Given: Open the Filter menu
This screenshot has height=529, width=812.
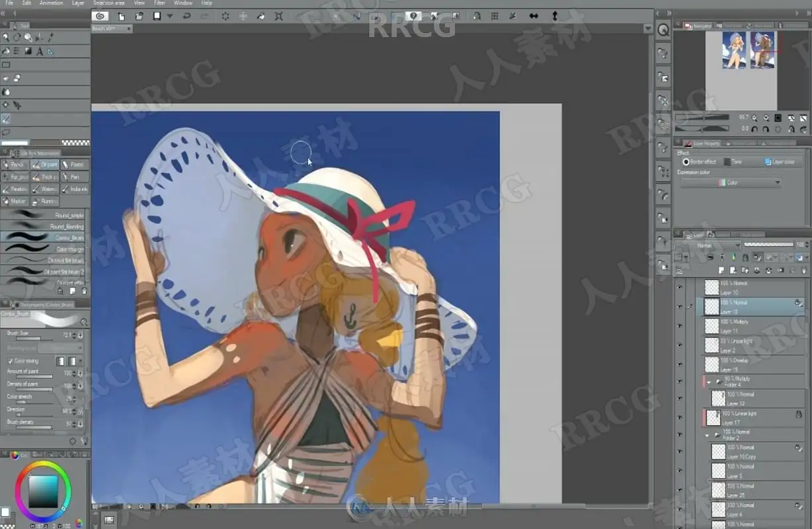Looking at the screenshot, I should tap(159, 3).
